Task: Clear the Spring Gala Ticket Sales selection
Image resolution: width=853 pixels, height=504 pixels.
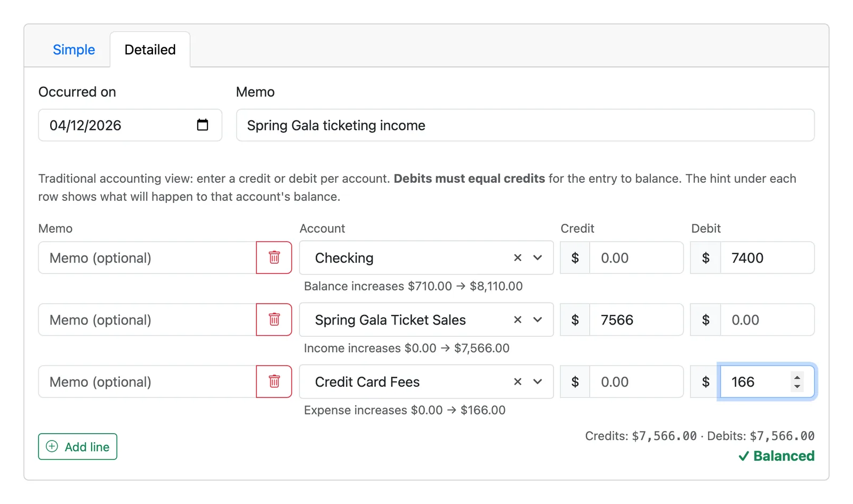Action: pos(517,320)
